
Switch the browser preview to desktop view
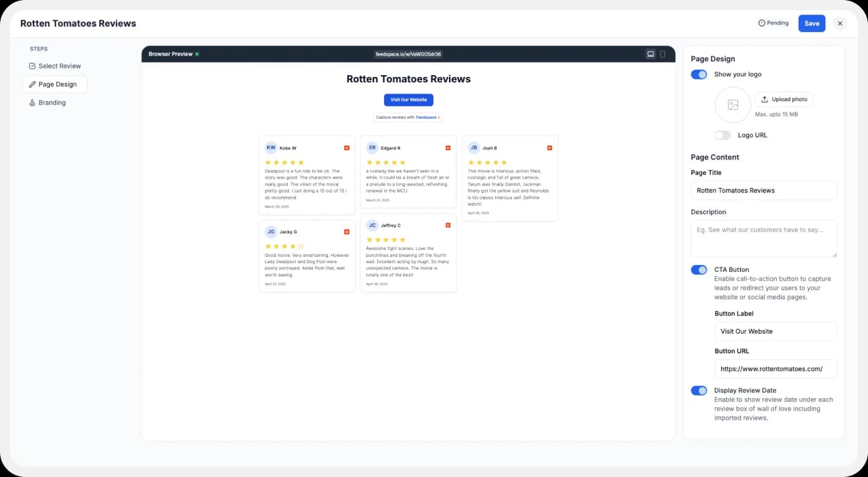(650, 54)
